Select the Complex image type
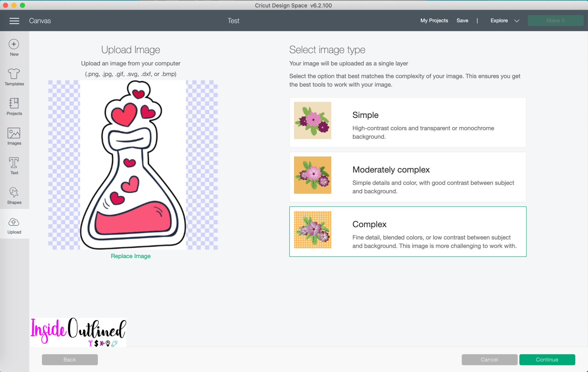The image size is (588, 372). [x=407, y=231]
